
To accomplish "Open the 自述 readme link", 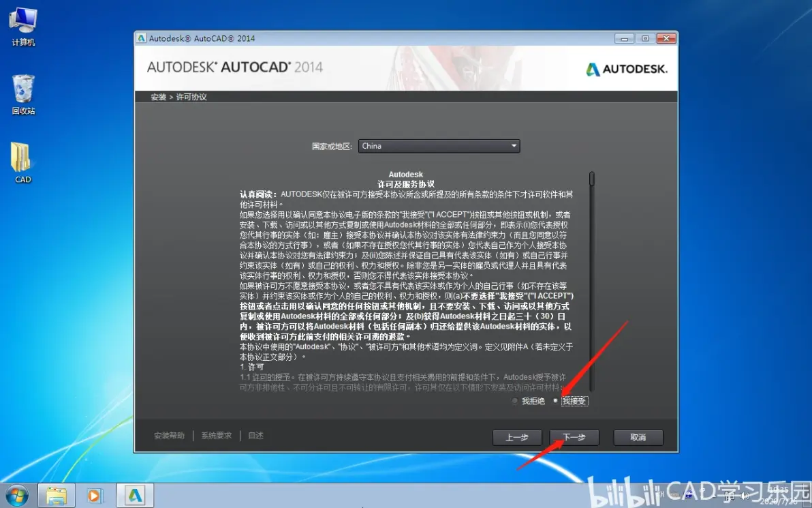I will click(x=256, y=436).
